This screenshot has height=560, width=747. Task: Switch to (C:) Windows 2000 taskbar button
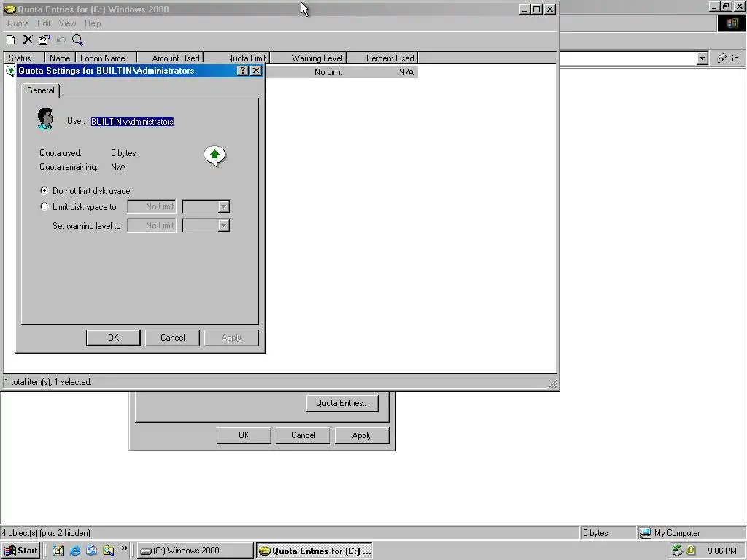(196, 551)
